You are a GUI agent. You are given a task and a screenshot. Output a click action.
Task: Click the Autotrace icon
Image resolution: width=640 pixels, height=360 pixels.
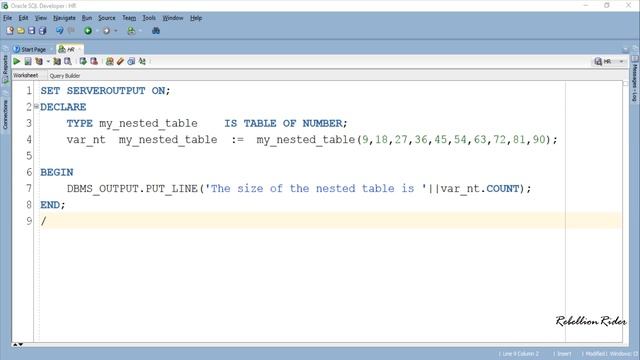(57, 62)
